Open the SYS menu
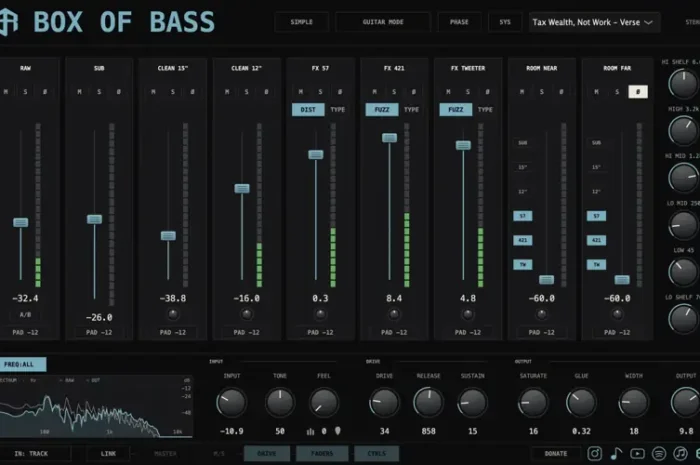The width and height of the screenshot is (700, 465). [x=505, y=22]
